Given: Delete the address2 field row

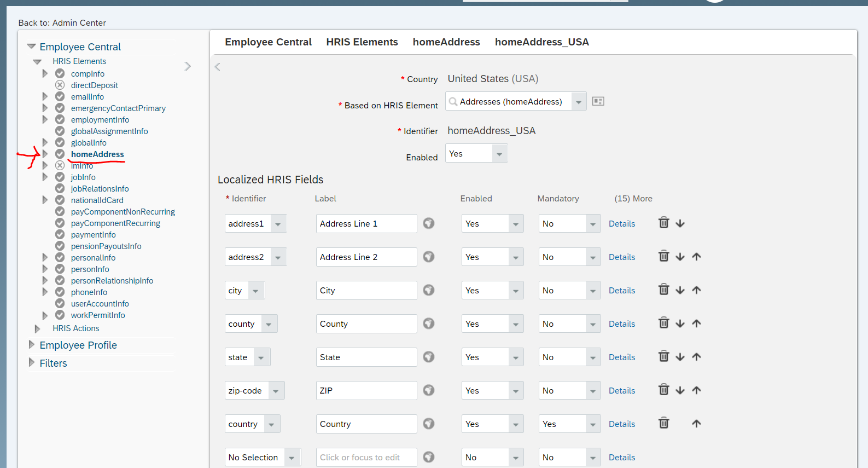Looking at the screenshot, I should (663, 256).
